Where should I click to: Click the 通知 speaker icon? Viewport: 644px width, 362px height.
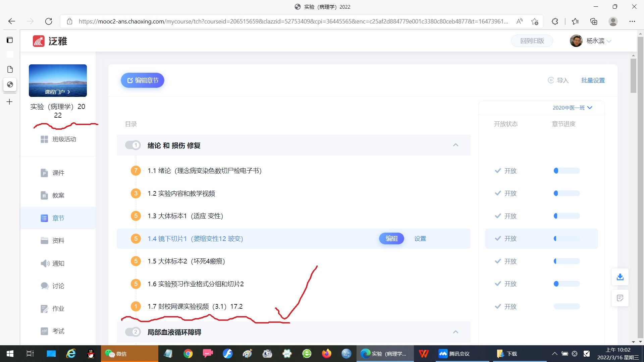tap(45, 263)
